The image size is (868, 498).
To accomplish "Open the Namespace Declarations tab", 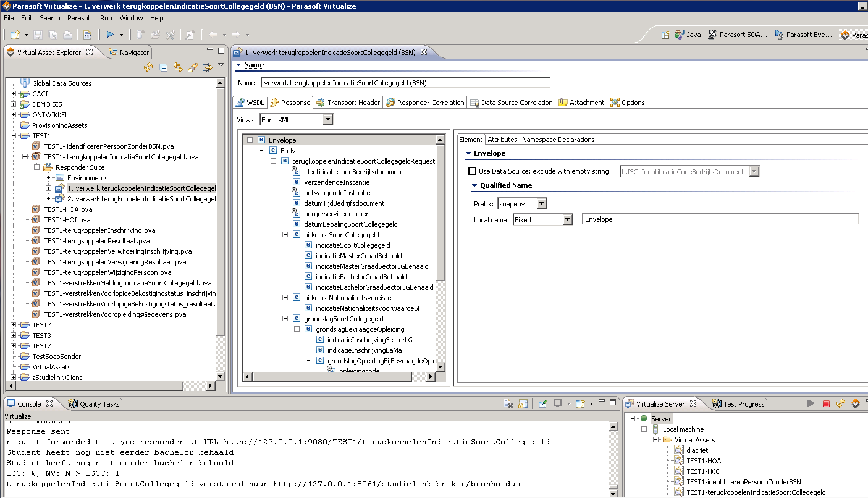I will (x=558, y=140).
